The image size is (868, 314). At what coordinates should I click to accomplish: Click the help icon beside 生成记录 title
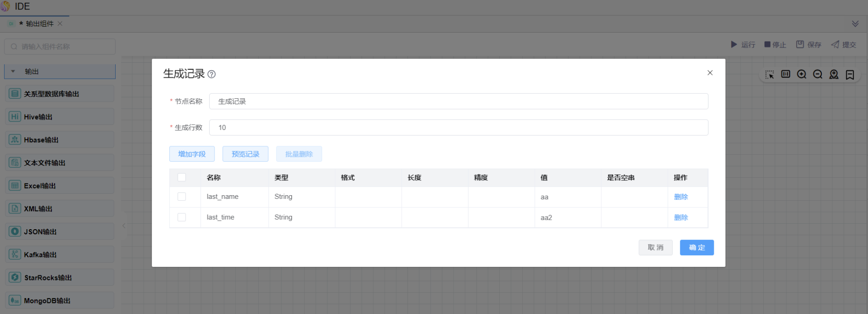click(x=212, y=74)
